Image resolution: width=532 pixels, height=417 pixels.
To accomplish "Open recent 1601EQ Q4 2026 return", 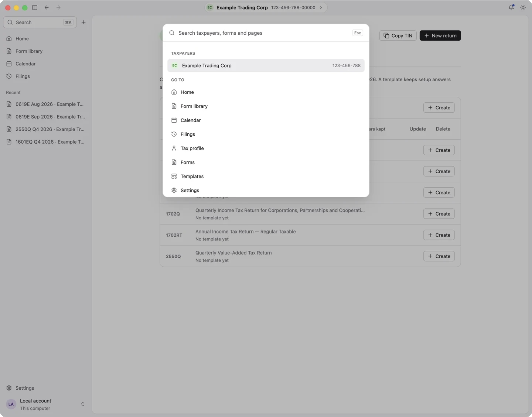I will click(46, 142).
